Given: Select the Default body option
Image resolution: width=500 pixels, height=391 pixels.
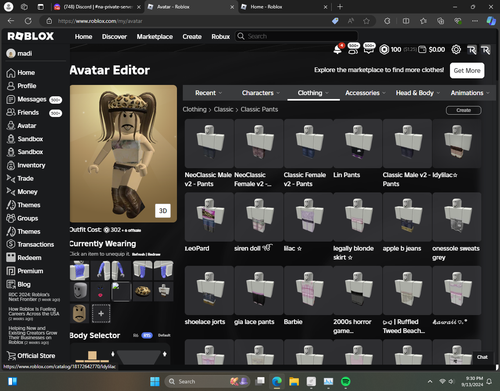Looking at the screenshot, I should click(x=164, y=335).
